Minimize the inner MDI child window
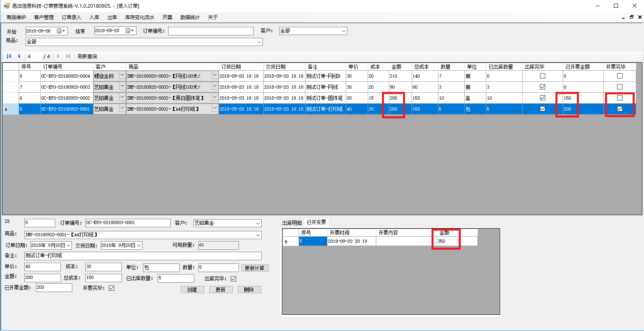 (x=623, y=17)
